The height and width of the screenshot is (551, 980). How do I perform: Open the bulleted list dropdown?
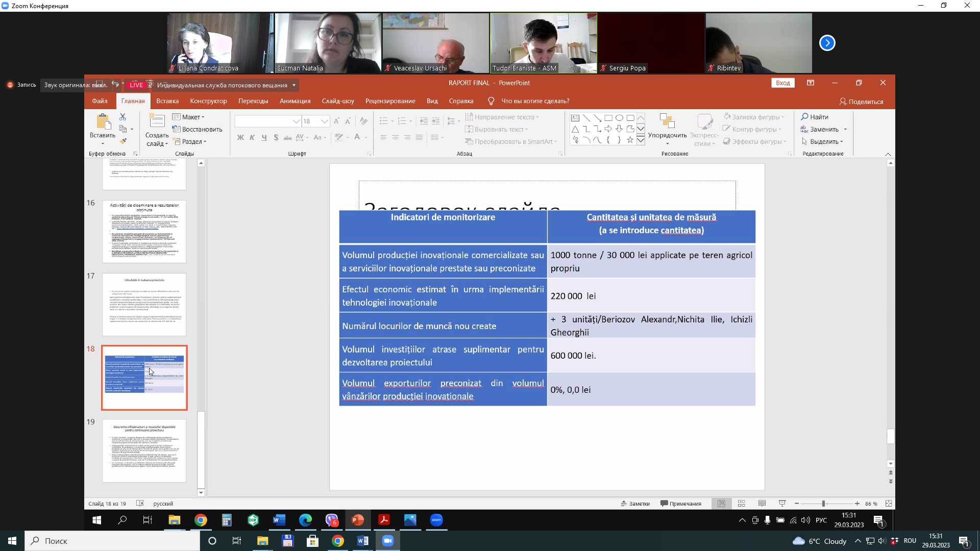click(x=392, y=121)
